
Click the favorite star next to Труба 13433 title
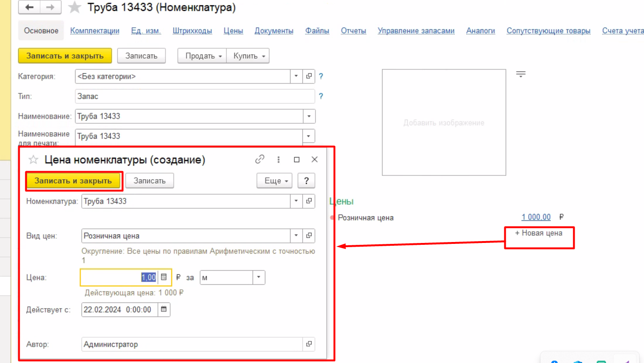click(x=75, y=8)
